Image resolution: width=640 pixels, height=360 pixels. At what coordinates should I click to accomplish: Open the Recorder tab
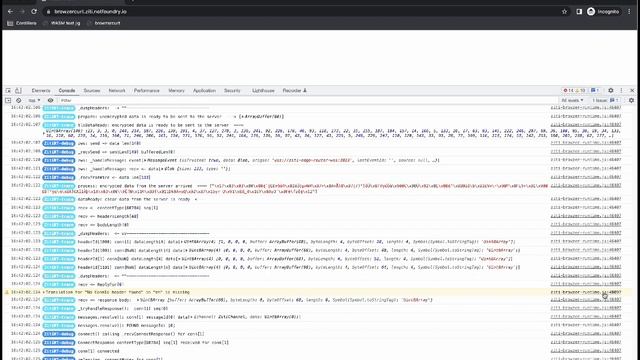tap(294, 91)
